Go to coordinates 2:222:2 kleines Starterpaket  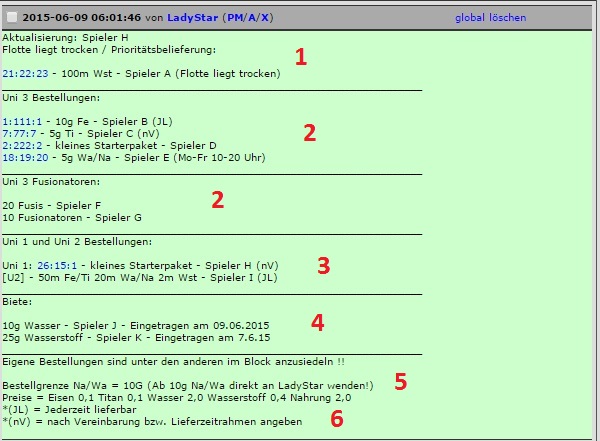pyautogui.click(x=20, y=145)
